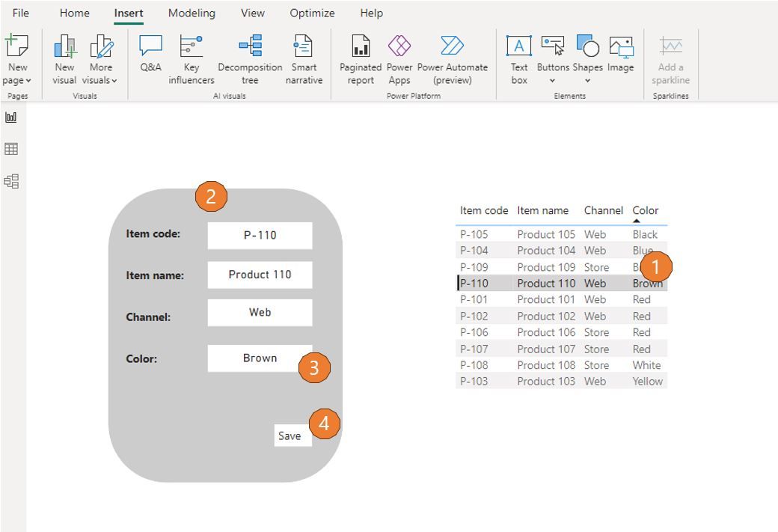
Task: Add a Power Apps visual
Action: [399, 60]
